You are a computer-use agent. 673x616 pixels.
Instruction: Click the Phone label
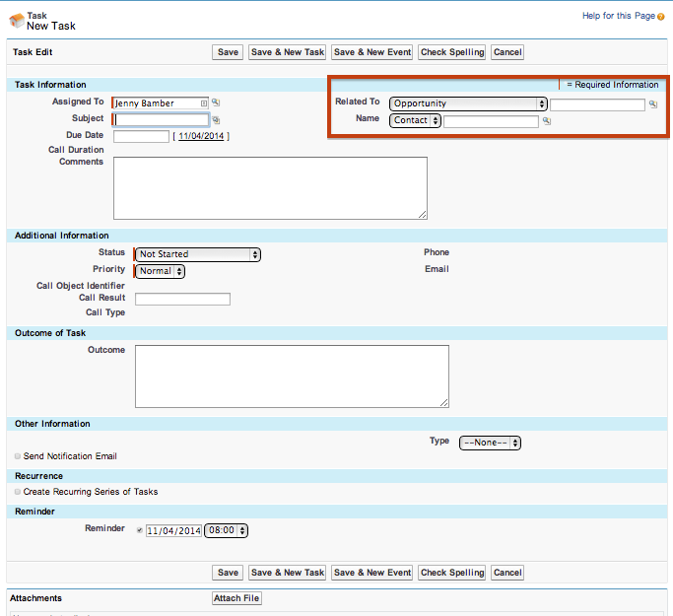(x=437, y=252)
